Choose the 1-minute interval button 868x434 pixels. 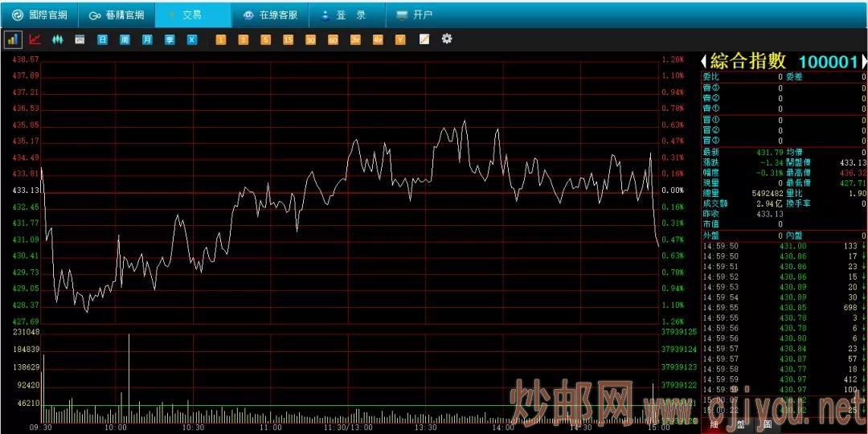coord(220,39)
